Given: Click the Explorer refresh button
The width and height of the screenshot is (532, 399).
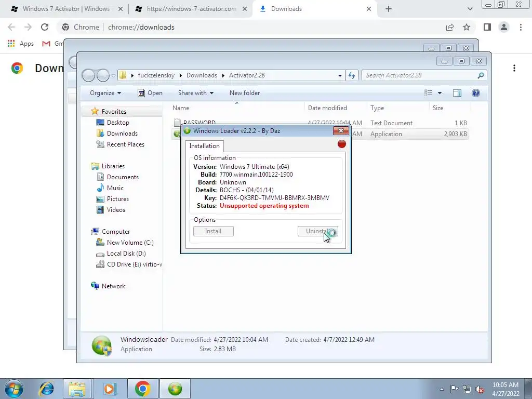Looking at the screenshot, I should [x=352, y=75].
